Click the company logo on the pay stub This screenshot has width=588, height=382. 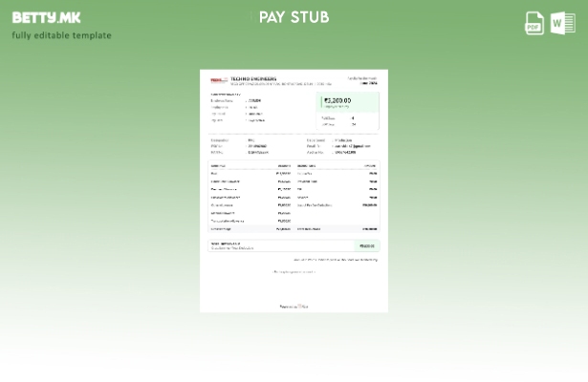point(218,80)
